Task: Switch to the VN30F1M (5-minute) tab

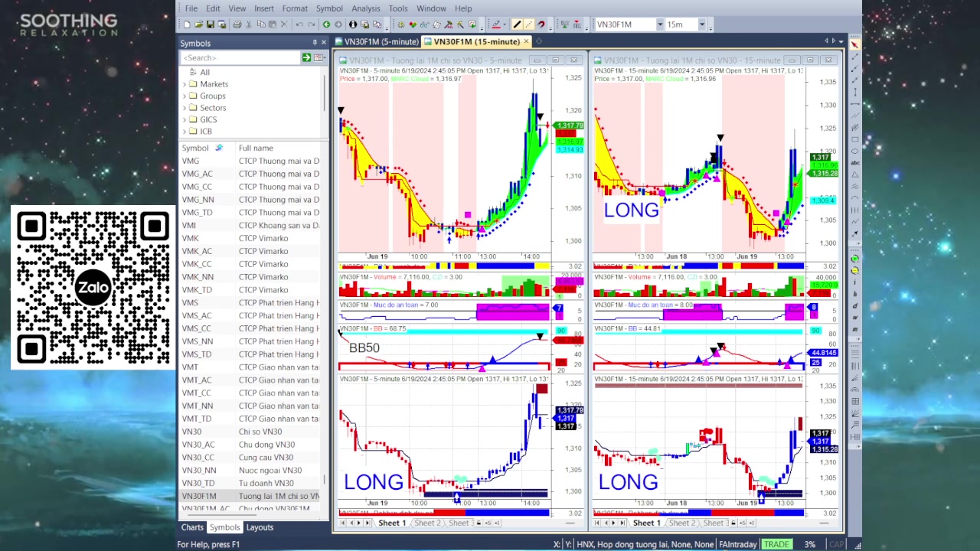Action: tap(380, 41)
